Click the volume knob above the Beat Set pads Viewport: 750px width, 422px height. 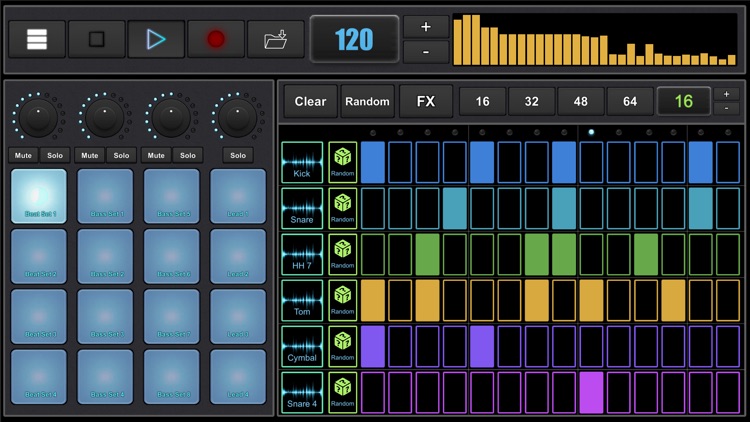click(x=38, y=117)
